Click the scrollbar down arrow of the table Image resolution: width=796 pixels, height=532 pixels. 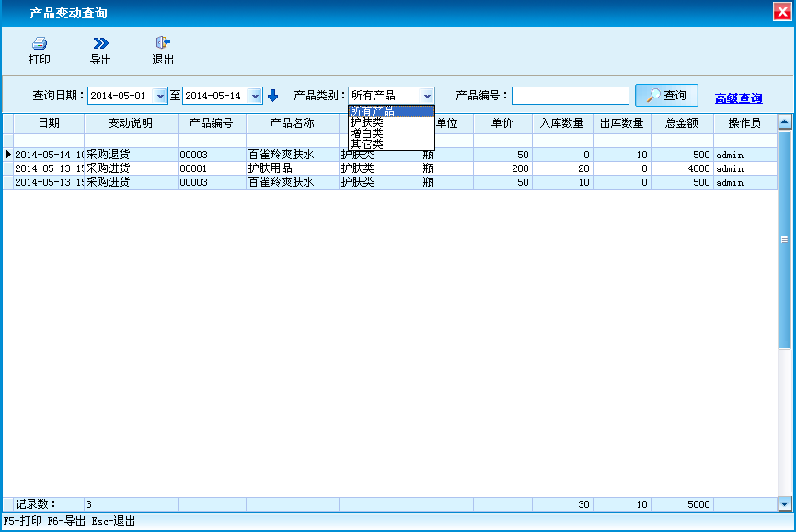pyautogui.click(x=784, y=503)
